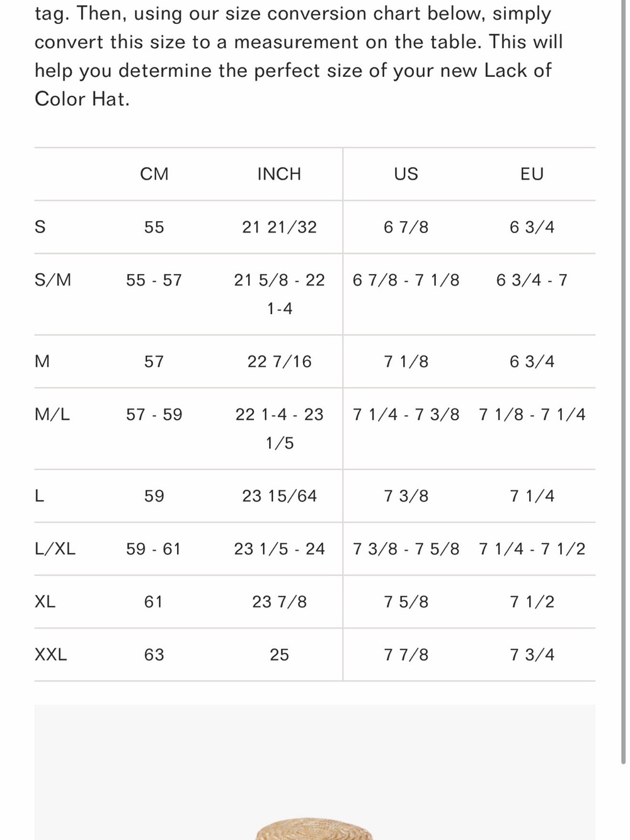Select the M/L size row label
630x840 pixels.
[x=52, y=415]
